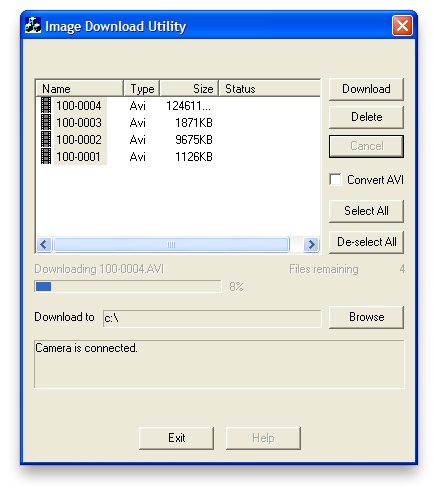Click the horizontal scrollbar thumb in list
This screenshot has width=438, height=495.
[x=171, y=245]
